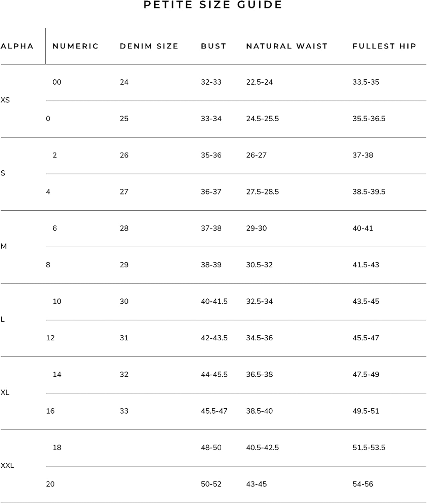Click the M alpha size label
This screenshot has width=427, height=504.
pos(4,246)
